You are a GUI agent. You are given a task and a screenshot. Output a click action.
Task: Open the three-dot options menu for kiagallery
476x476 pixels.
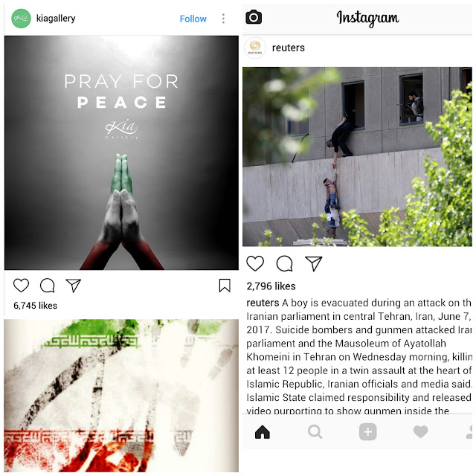(x=223, y=19)
